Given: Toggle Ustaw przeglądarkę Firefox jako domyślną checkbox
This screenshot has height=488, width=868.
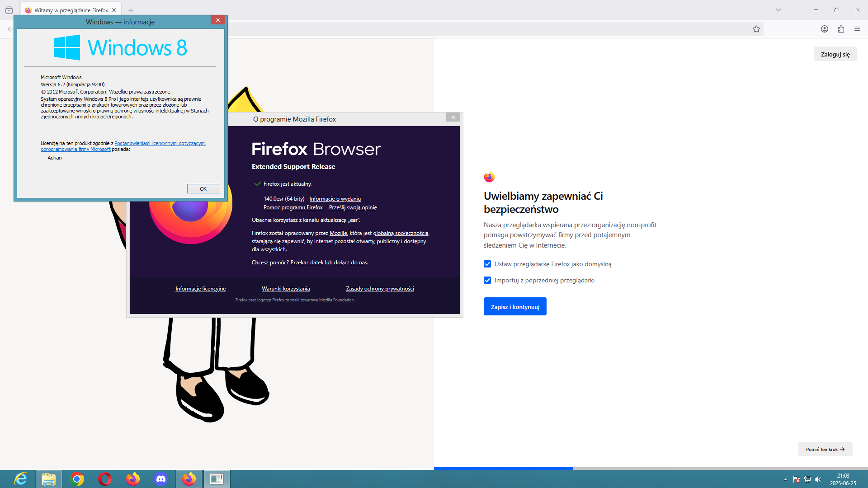Looking at the screenshot, I should [487, 264].
